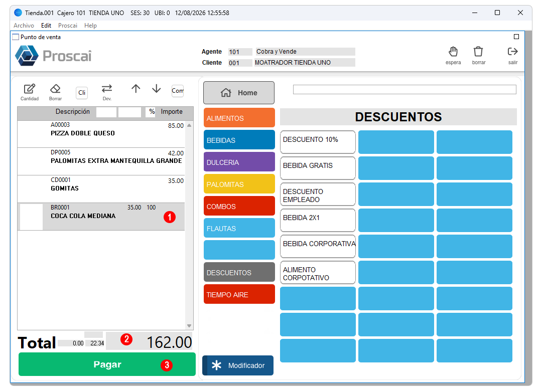Maximize the Punto de venta inner panel
Viewport: 540px width, 392px height.
pos(516,37)
